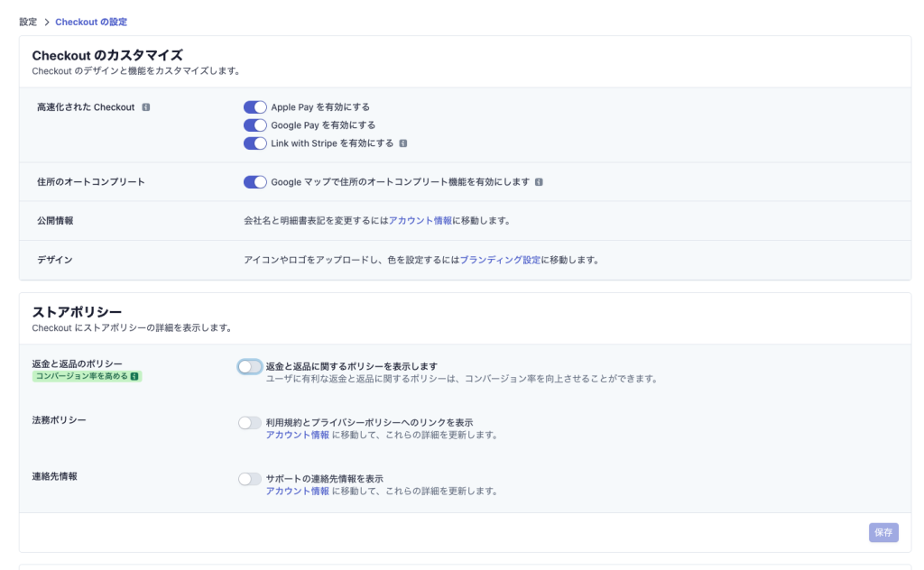
Task: Click アカウント情報 link under 法務ポリシー
Action: click(x=297, y=435)
